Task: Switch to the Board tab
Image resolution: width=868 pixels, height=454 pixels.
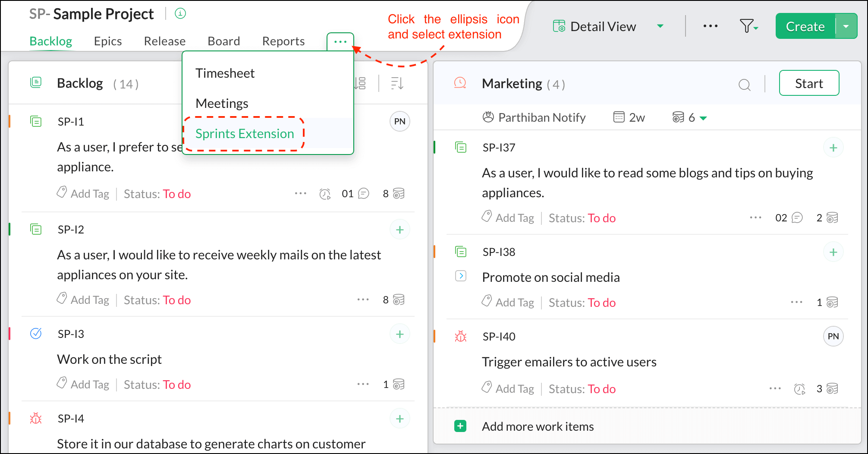Action: (223, 41)
